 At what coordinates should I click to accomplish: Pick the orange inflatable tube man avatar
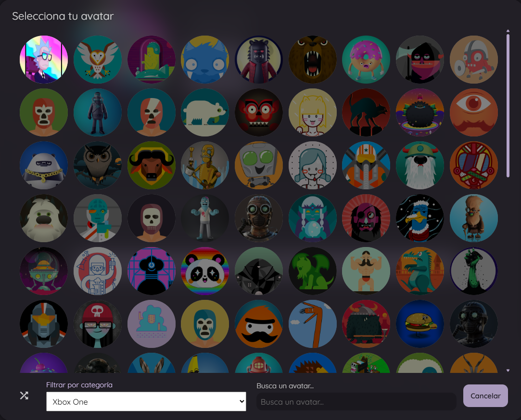coord(313,324)
